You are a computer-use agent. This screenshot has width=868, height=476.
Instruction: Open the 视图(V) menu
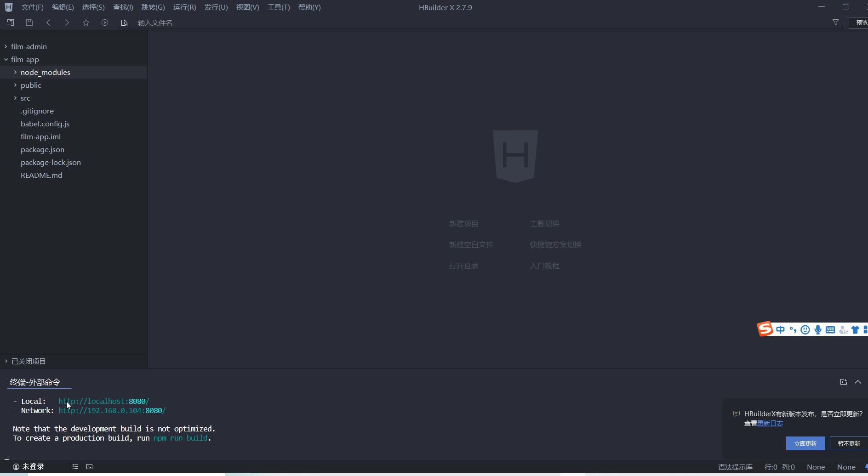[247, 7]
